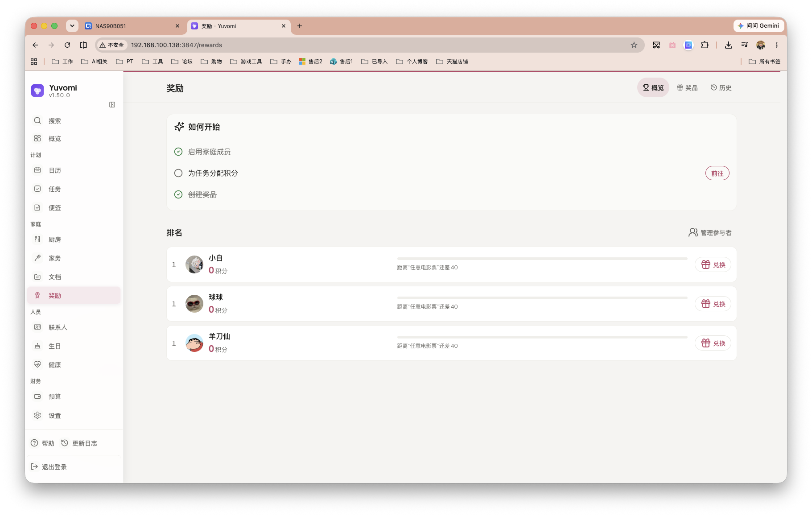Image resolution: width=812 pixels, height=516 pixels.
Task: Open a new browser tab
Action: coord(300,26)
